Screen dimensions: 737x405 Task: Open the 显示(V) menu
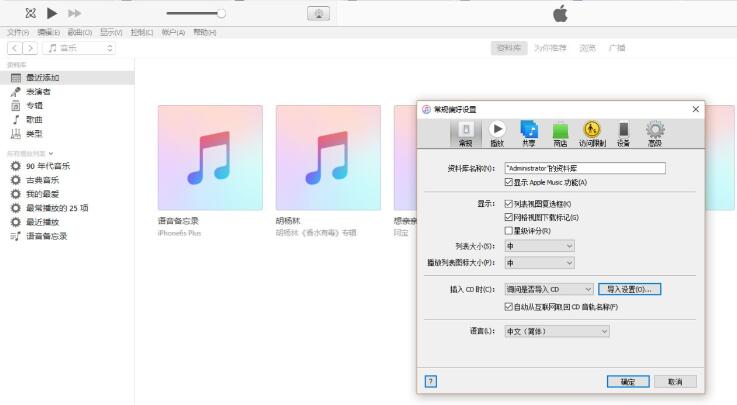pyautogui.click(x=111, y=32)
